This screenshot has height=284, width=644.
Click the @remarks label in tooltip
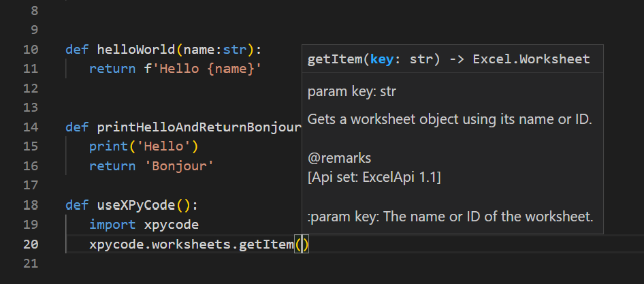point(339,158)
